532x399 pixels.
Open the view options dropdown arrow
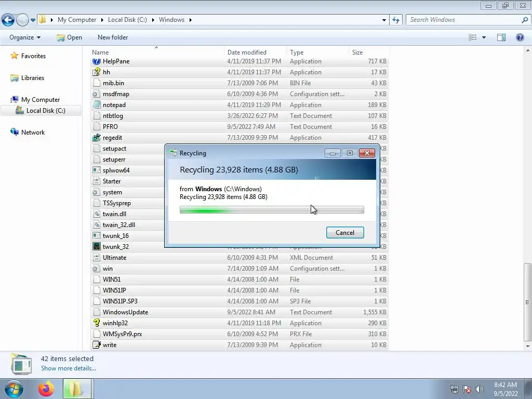click(x=484, y=37)
